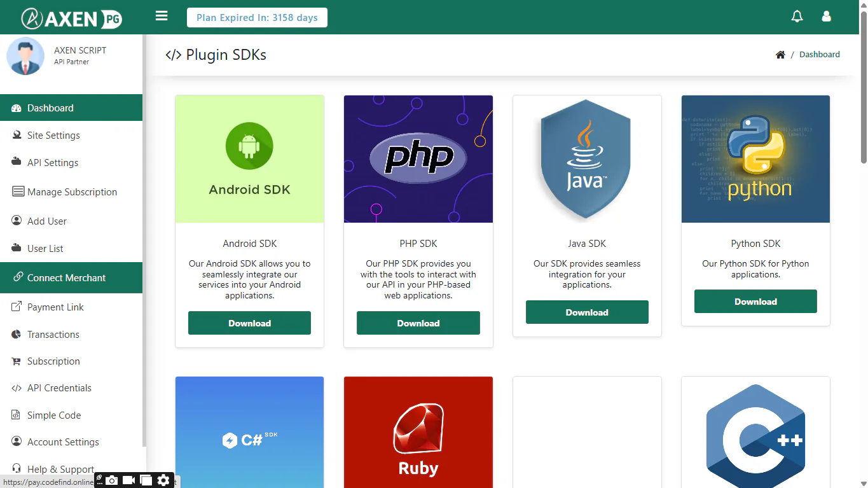Click the Site Settings sidebar icon
The height and width of the screenshot is (488, 868).
17,135
